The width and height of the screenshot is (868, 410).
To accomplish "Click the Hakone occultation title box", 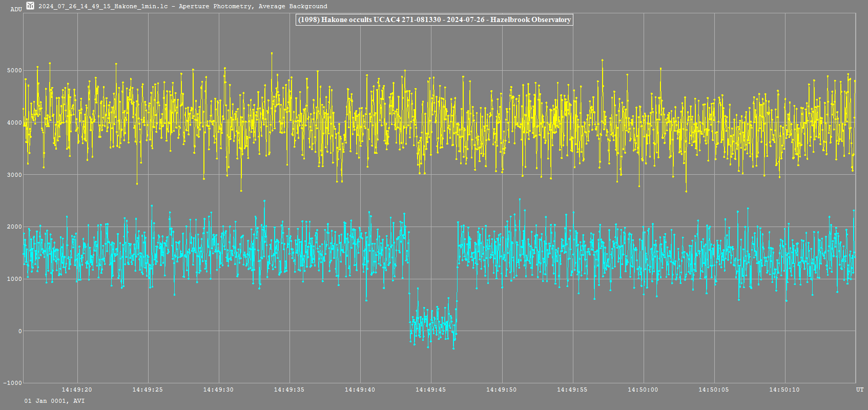I will [434, 20].
